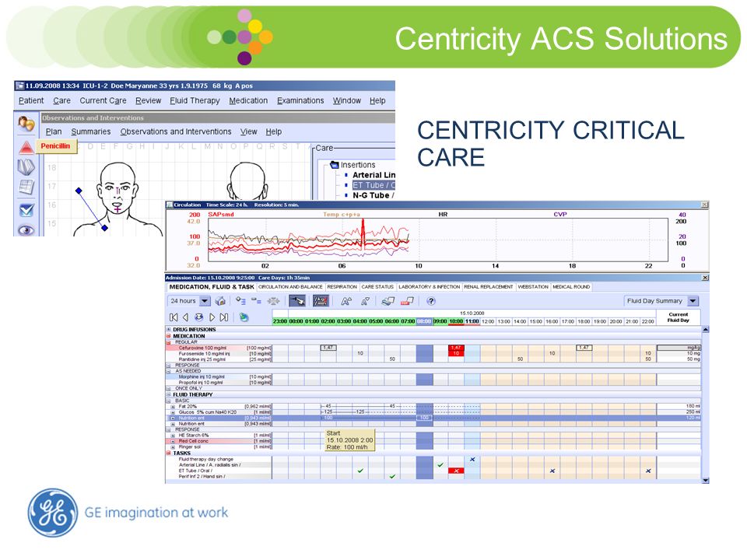Click the scroll down arrow of medication sheet
The image size is (747, 560).
[x=706, y=481]
